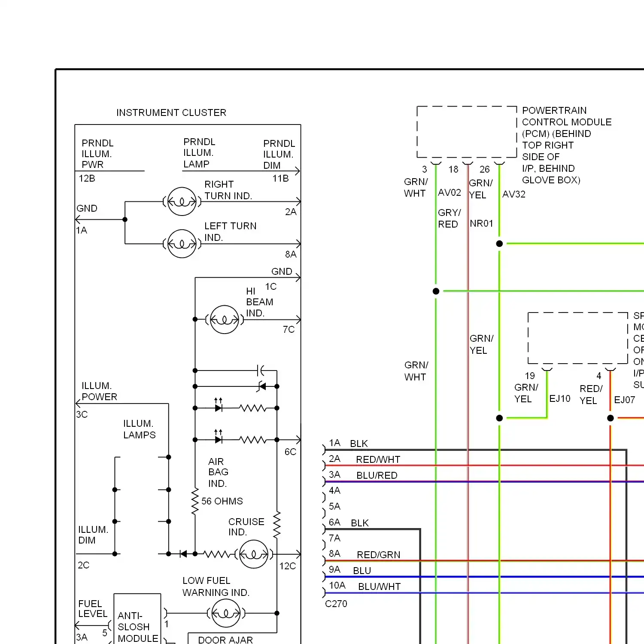Select connector pin 7A in C270
Image resolution: width=644 pixels, height=644 pixels.
point(334,538)
